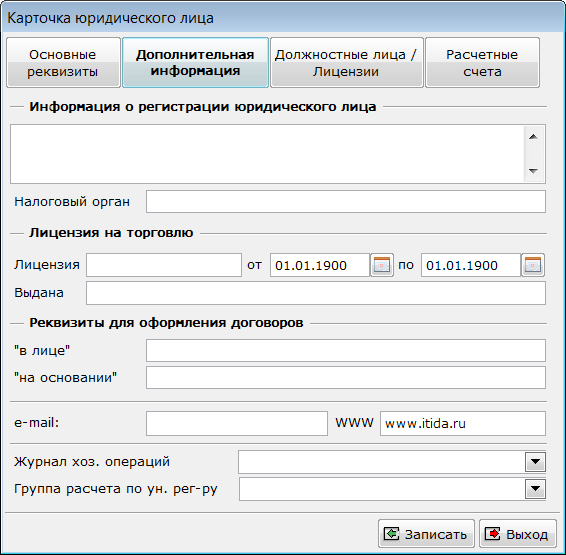Click the red arrow icon on Выход
566x555 pixels.
point(492,534)
